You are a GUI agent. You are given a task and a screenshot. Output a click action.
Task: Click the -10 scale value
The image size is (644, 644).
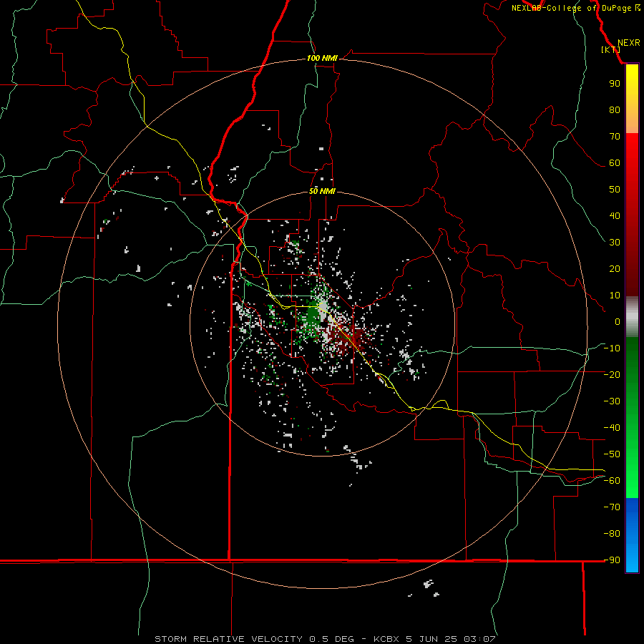(612, 348)
